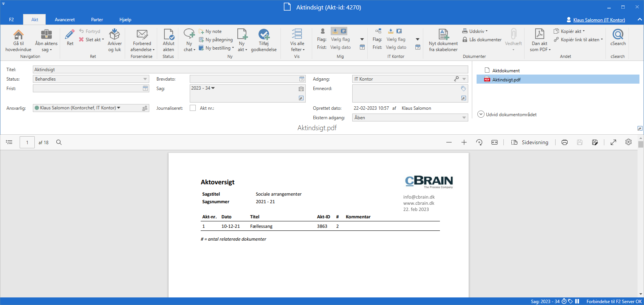Screen dimensions: 644x305
Task: Create Nyt dokument fra skabeloner
Action: click(x=443, y=40)
